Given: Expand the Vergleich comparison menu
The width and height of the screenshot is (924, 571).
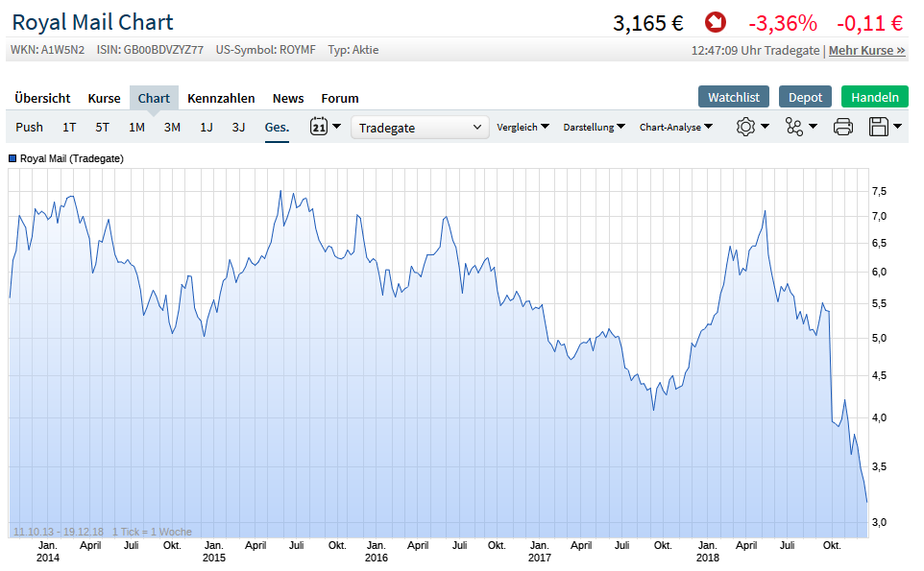Looking at the screenshot, I should coord(523,127).
